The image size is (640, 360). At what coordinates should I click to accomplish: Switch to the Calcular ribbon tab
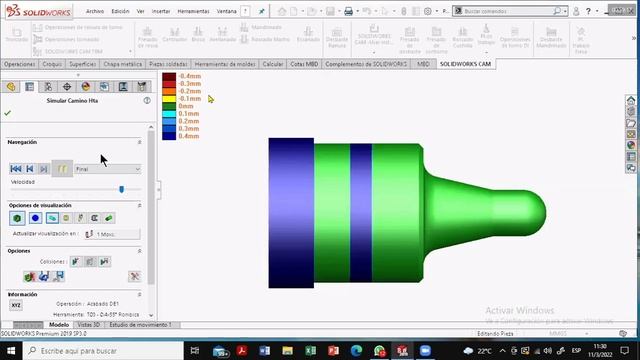273,64
